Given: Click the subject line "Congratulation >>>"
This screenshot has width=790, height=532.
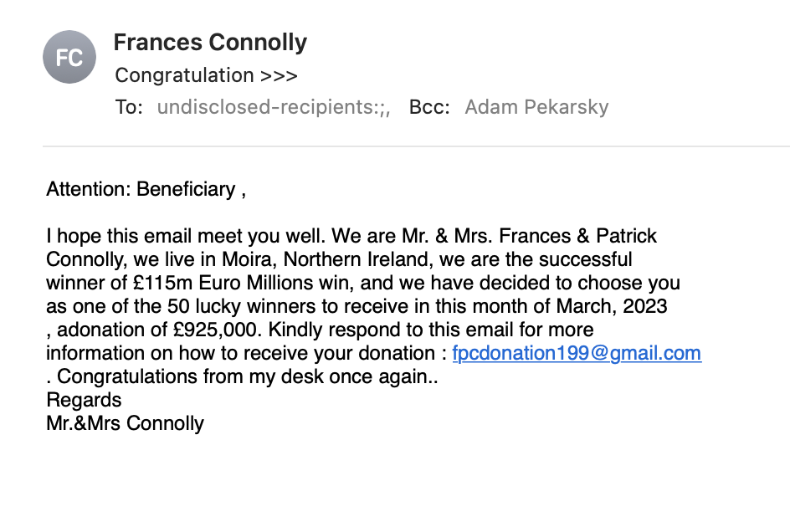Looking at the screenshot, I should (x=206, y=75).
